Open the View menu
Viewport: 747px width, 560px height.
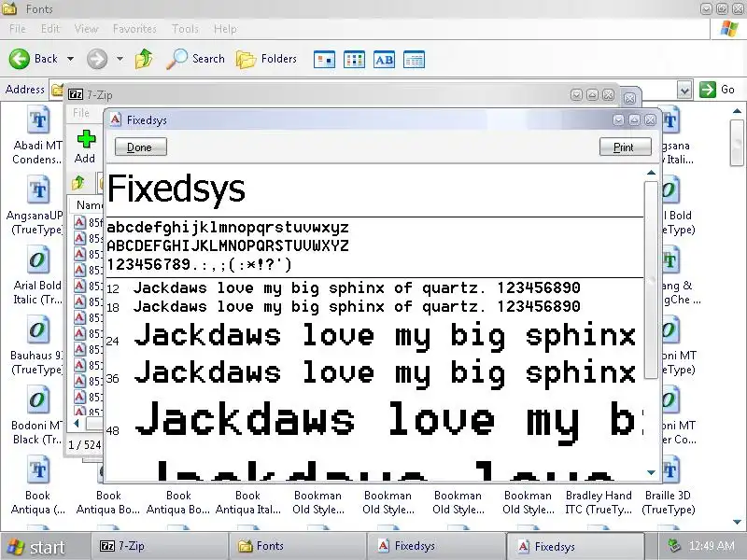[x=86, y=29]
